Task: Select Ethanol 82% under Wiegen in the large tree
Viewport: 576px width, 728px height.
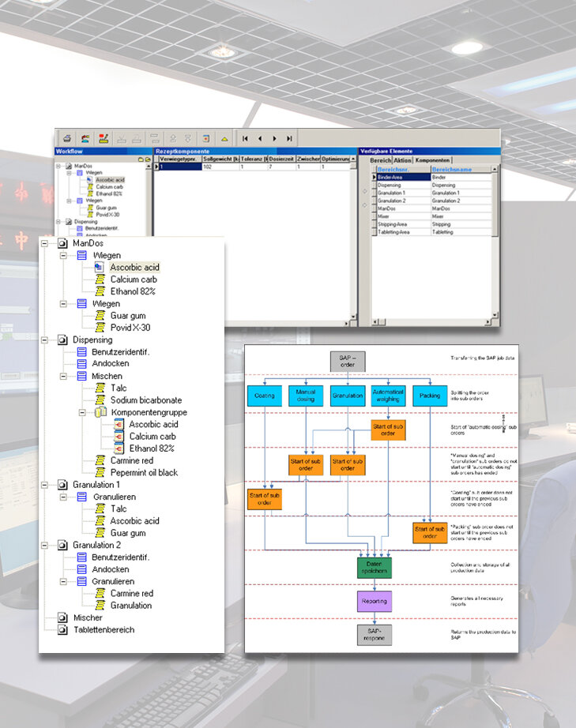Action: [133, 291]
